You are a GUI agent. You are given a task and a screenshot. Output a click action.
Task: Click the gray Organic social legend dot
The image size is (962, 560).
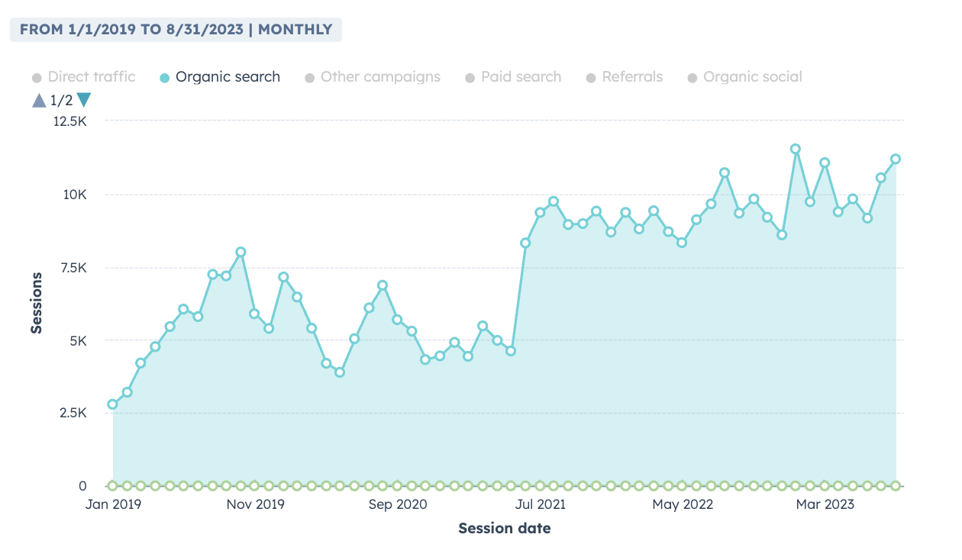[x=692, y=78]
